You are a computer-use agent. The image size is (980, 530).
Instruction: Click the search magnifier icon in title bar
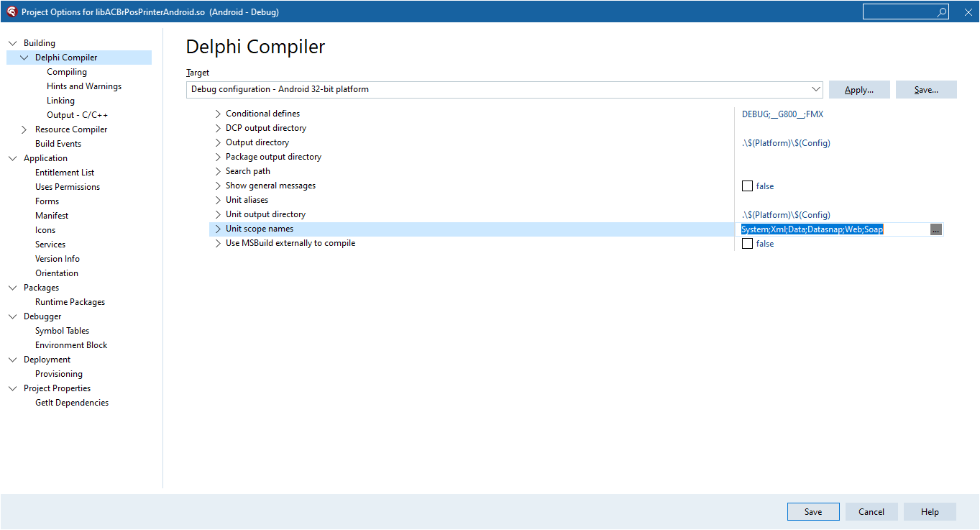coord(941,12)
